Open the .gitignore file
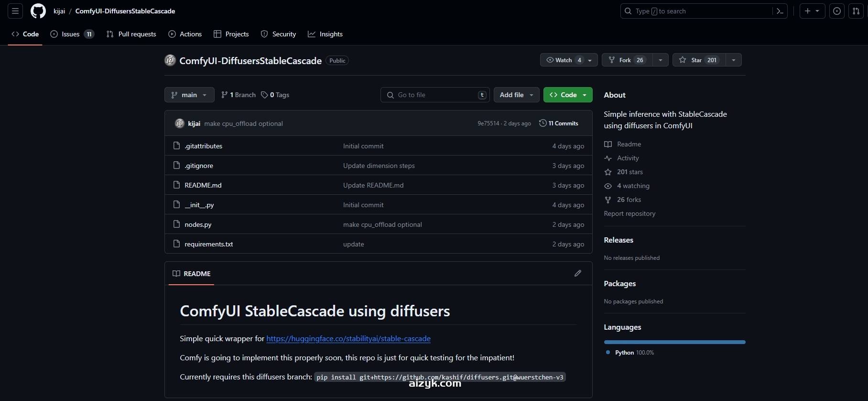 [x=199, y=166]
